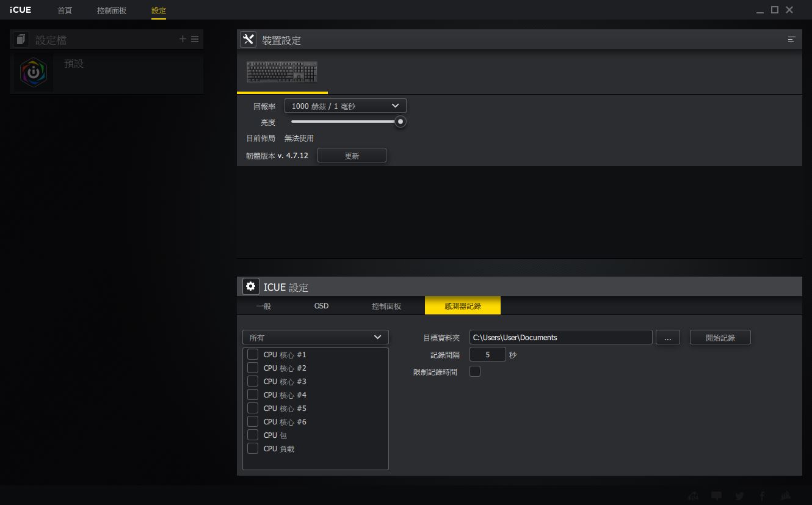Open the 回報率 polling rate dropdown
Image resolution: width=812 pixels, height=505 pixels.
[346, 106]
